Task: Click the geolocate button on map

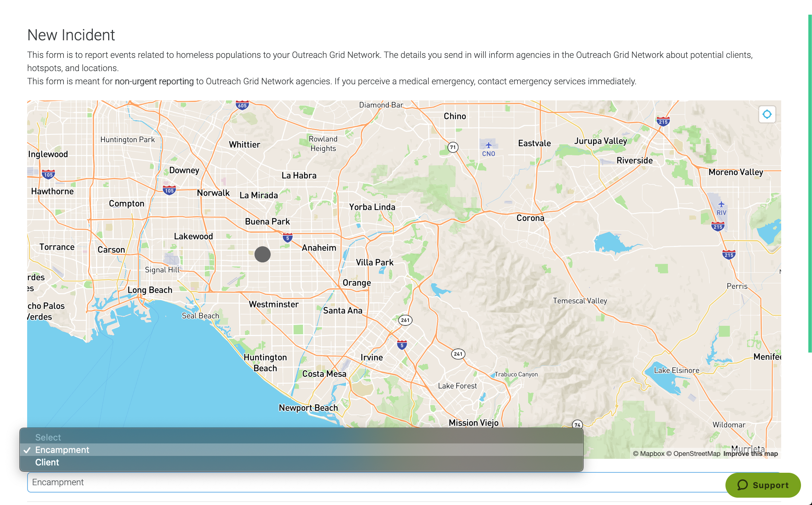Action: pos(767,114)
